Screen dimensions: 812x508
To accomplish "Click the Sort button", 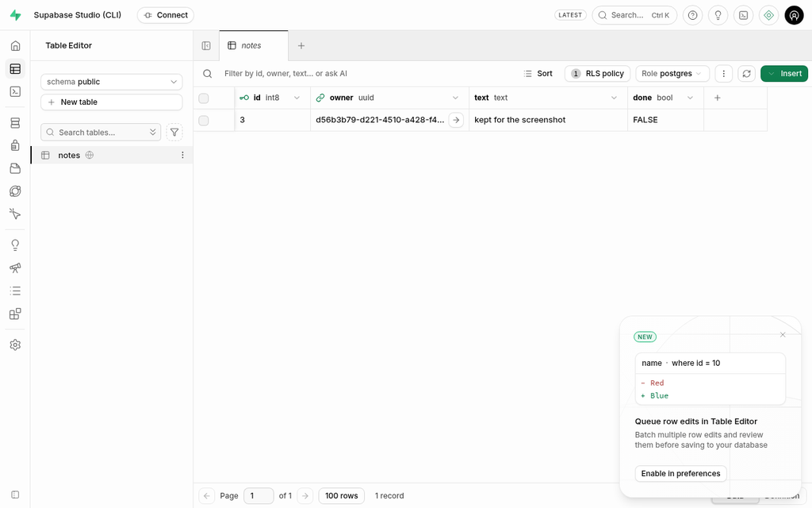I will click(538, 74).
